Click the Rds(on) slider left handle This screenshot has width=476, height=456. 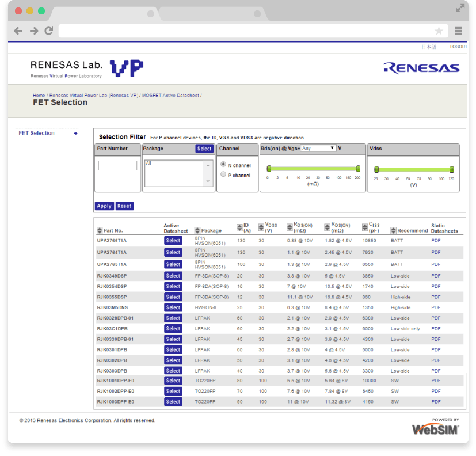[x=269, y=169]
